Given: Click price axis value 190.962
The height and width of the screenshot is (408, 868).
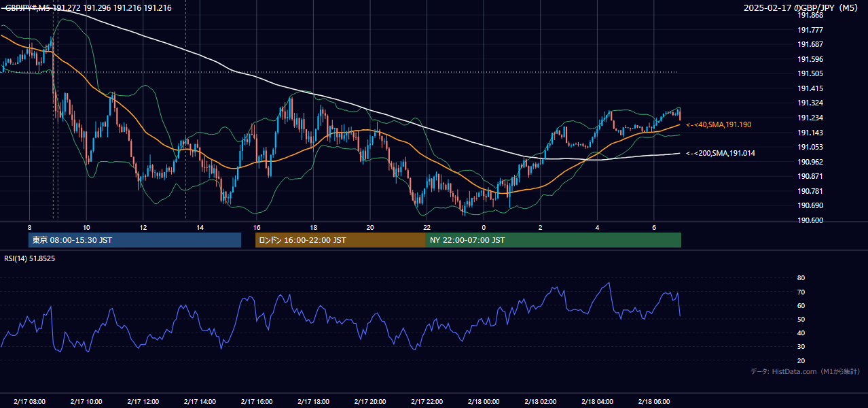Looking at the screenshot, I should click(x=810, y=162).
